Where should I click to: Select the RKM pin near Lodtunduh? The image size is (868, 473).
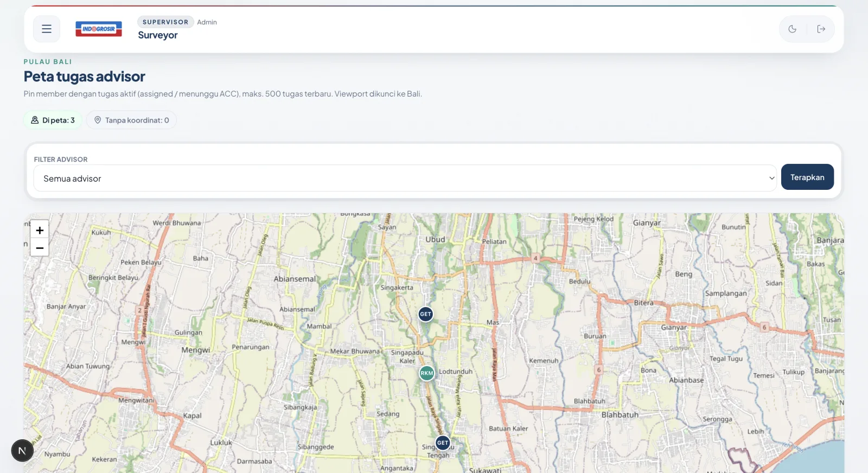point(427,373)
